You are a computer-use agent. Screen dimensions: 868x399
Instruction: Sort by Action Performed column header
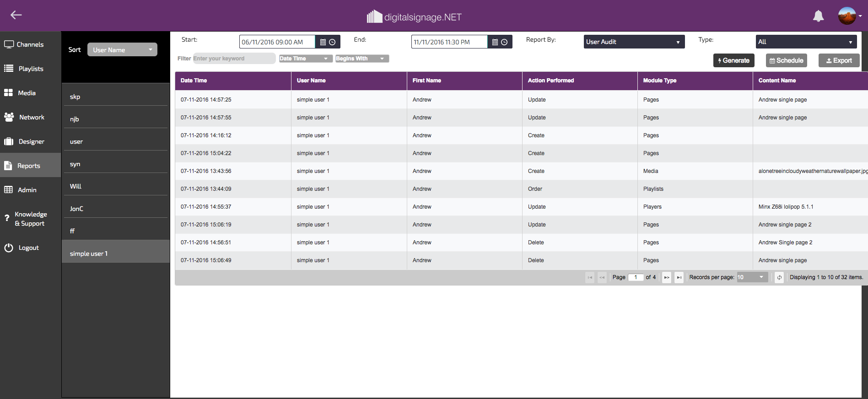(580, 81)
